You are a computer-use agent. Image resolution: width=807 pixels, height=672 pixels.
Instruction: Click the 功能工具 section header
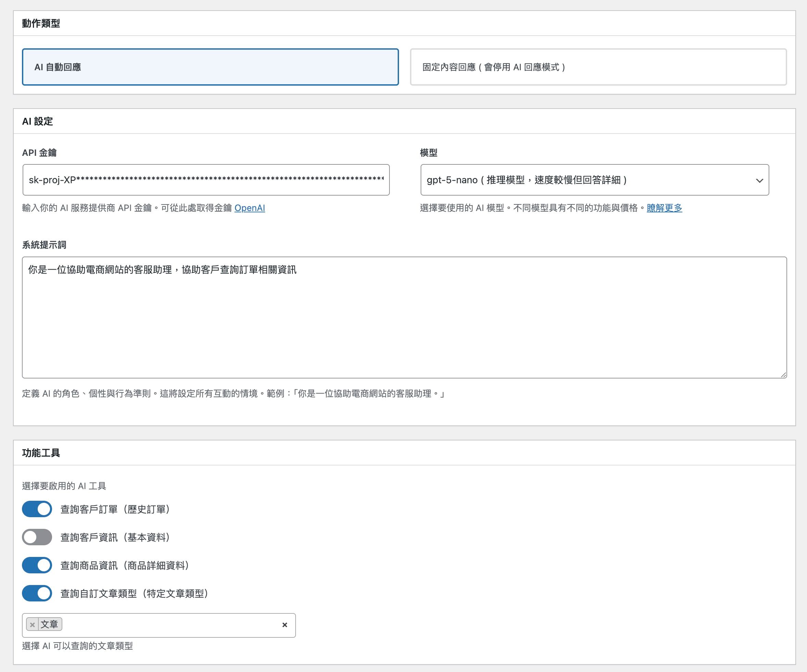pyautogui.click(x=41, y=453)
